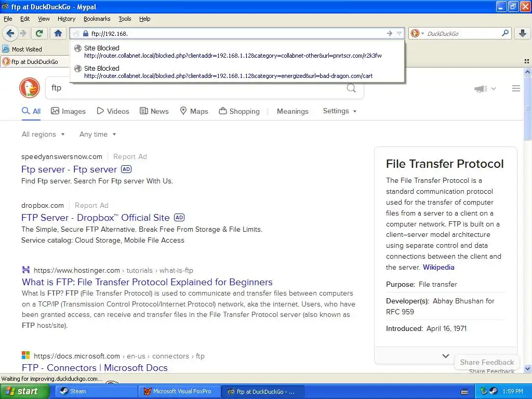Screen dimensions: 532x399
Task: Go to the Home page icon
Action: pyautogui.click(x=58, y=33)
